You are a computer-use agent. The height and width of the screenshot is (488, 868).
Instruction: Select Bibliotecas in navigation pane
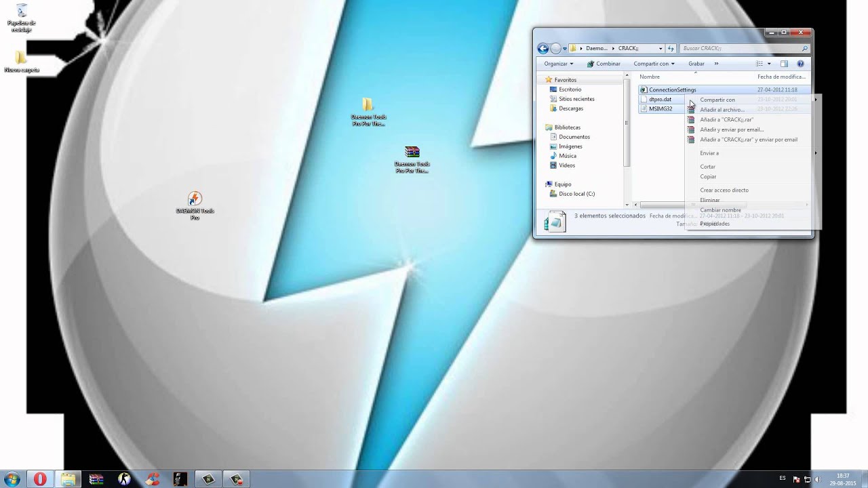click(567, 127)
